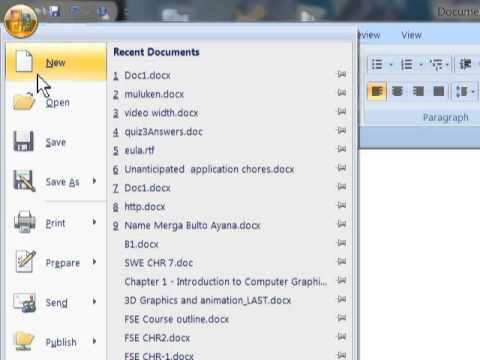
Task: Click the Prepare document-pencil icon
Action: 25,261
